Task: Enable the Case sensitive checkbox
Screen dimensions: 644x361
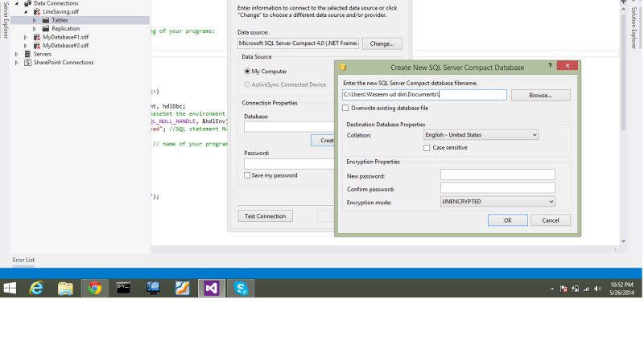Action: click(x=427, y=148)
